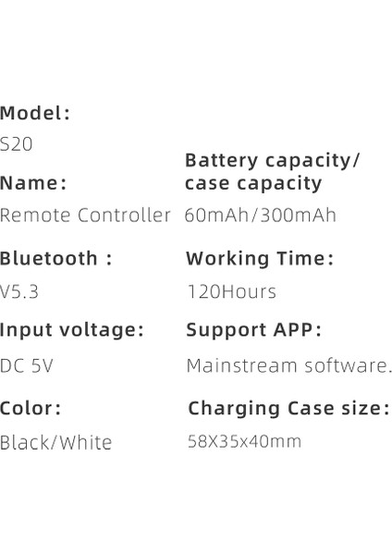This screenshot has width=392, height=555.
Task: Select the DC 5V value
Action: [27, 365]
